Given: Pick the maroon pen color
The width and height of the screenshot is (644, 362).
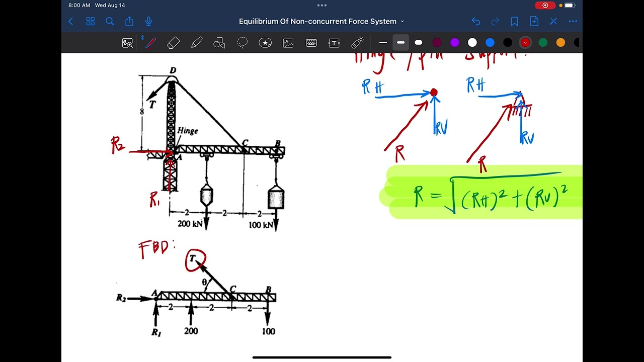Looking at the screenshot, I should [437, 43].
